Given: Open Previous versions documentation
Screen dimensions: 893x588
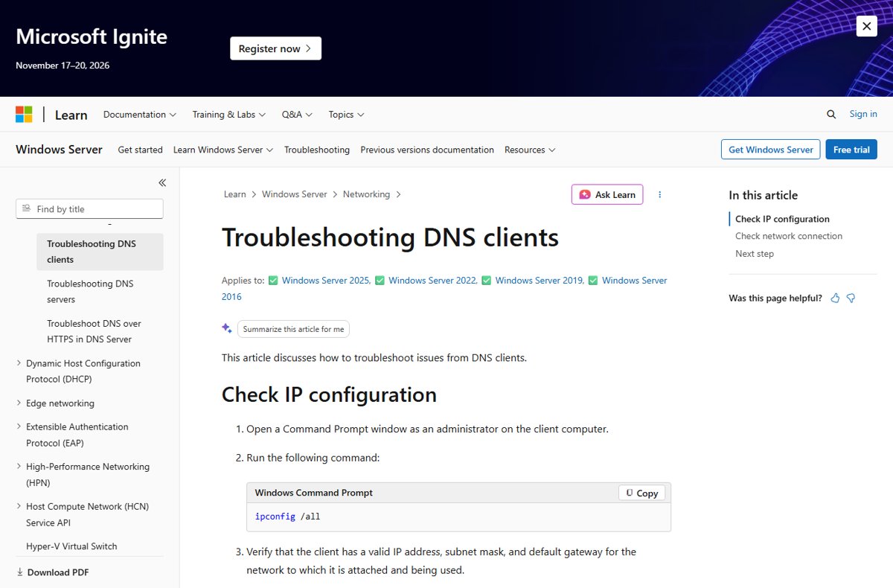Looking at the screenshot, I should point(427,150).
